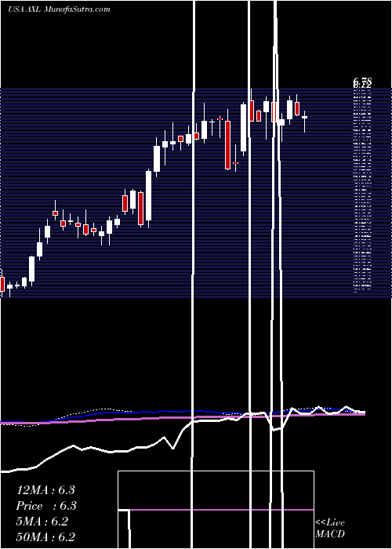Select the 12MA : 6.3 value text
This screenshot has height=549, width=392.
(x=45, y=490)
